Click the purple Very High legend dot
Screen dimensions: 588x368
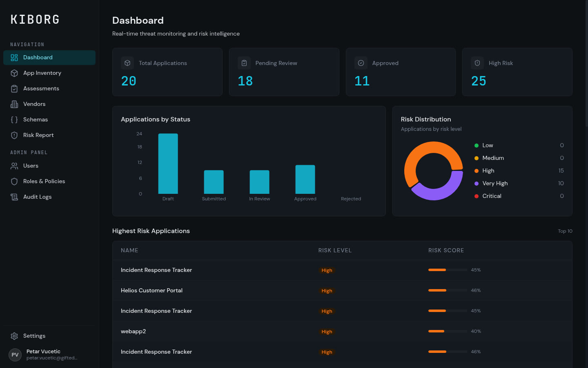pos(477,184)
